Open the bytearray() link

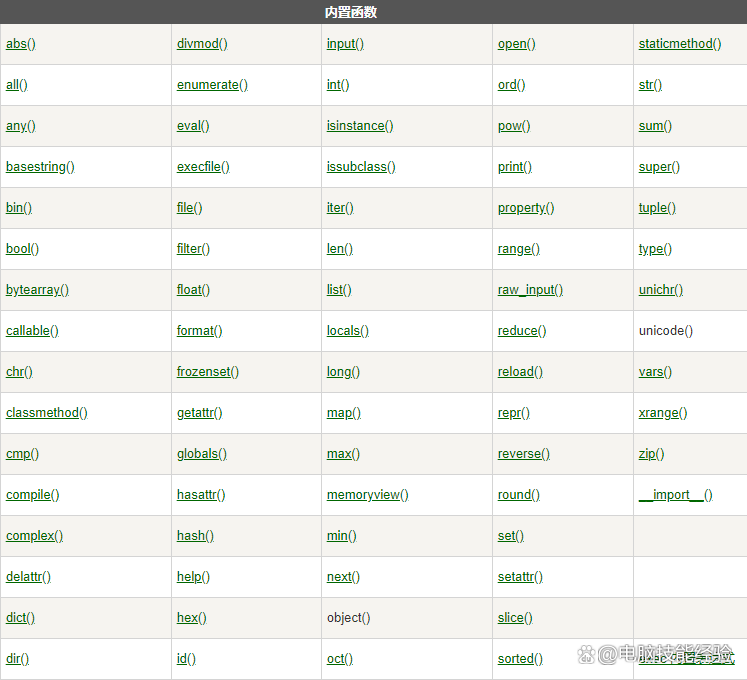(x=37, y=290)
